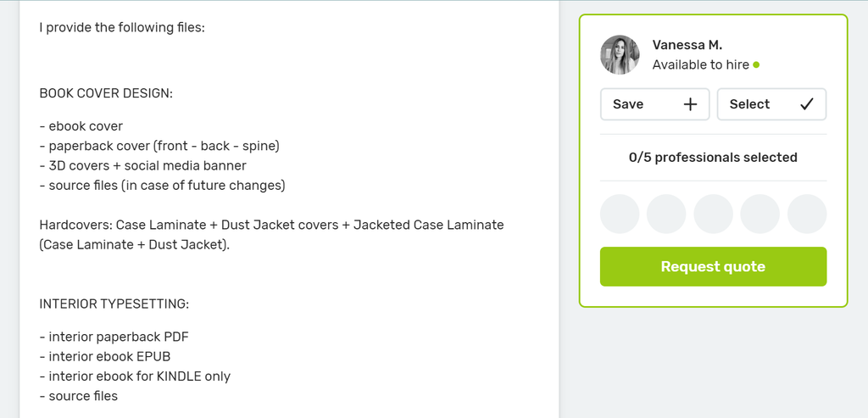Open Vanessa M.'s profile photo
868x418 pixels.
pos(620,55)
